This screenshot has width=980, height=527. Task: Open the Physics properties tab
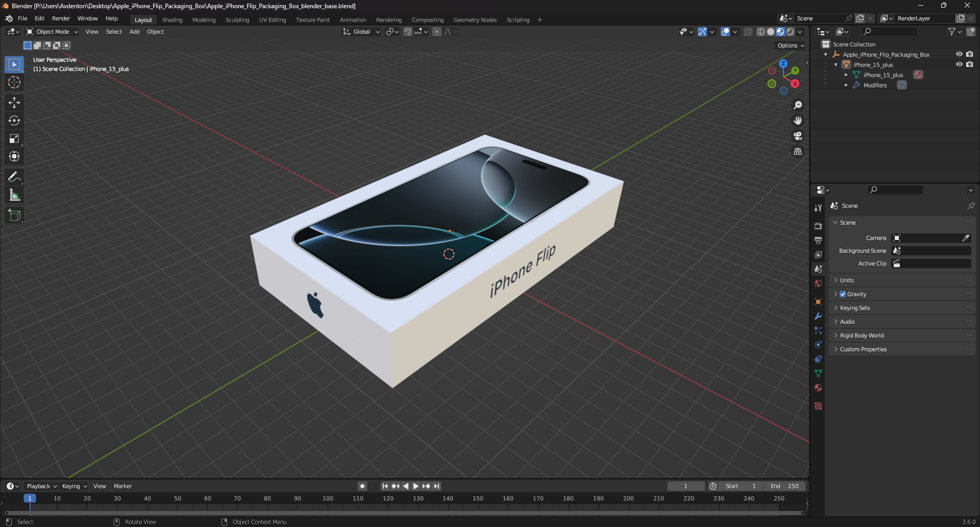(x=818, y=345)
